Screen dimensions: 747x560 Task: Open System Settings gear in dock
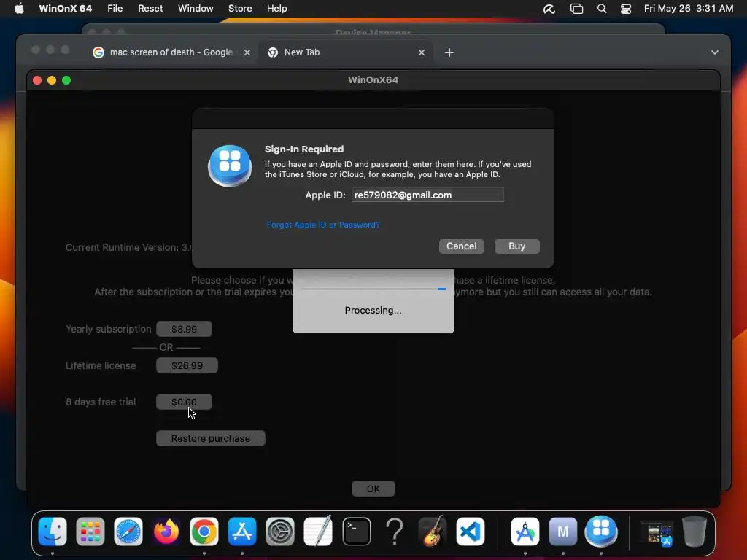[280, 531]
